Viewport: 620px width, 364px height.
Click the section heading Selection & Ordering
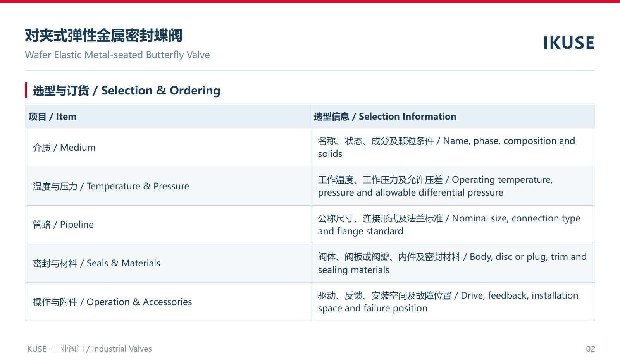tap(126, 91)
